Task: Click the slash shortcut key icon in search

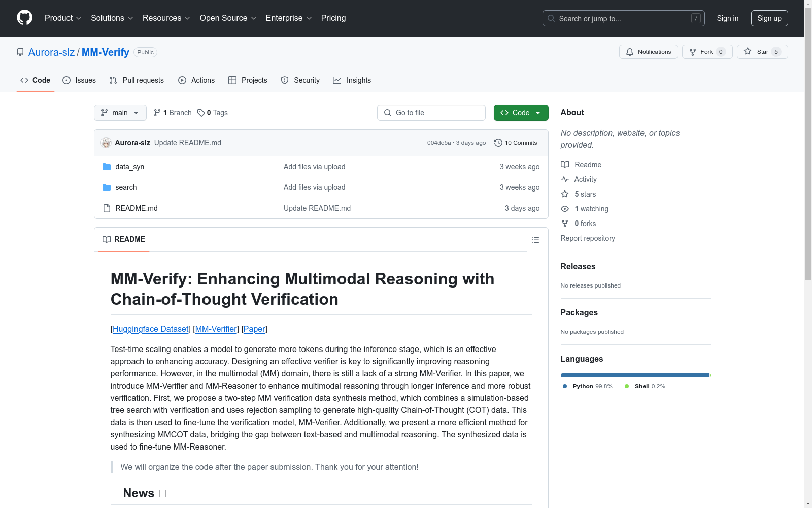Action: click(696, 18)
